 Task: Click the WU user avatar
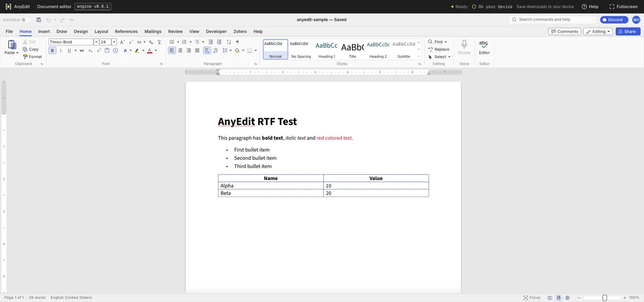[x=636, y=20]
